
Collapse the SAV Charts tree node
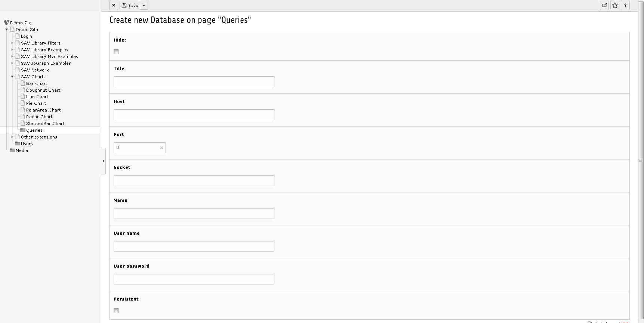(x=12, y=76)
